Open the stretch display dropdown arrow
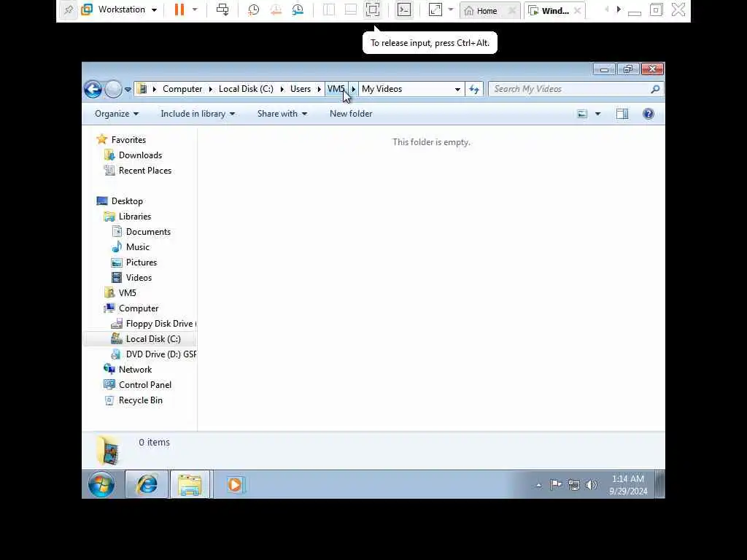The height and width of the screenshot is (560, 747). [451, 9]
